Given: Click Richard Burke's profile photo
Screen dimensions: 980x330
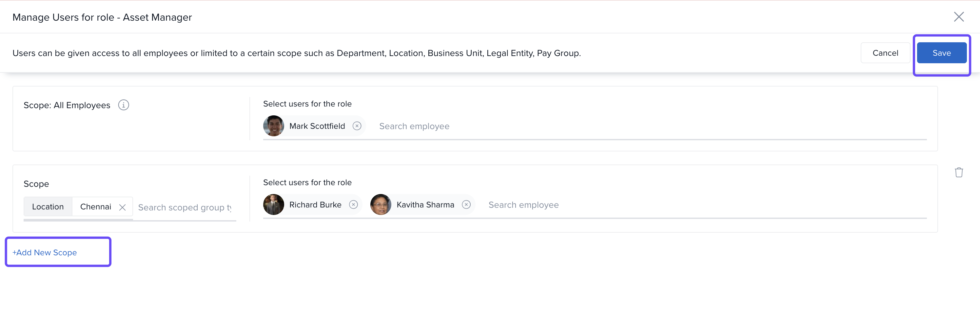Looking at the screenshot, I should click(x=274, y=204).
